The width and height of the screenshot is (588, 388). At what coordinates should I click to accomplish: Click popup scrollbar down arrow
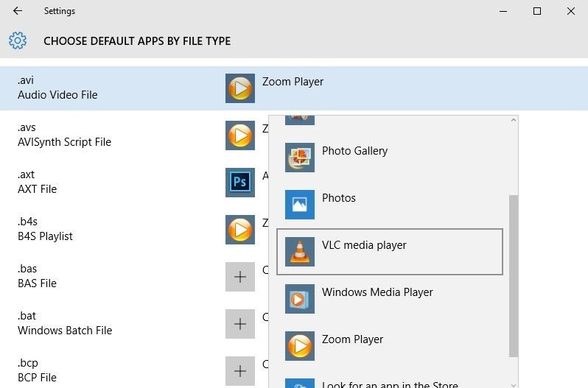pos(514,384)
